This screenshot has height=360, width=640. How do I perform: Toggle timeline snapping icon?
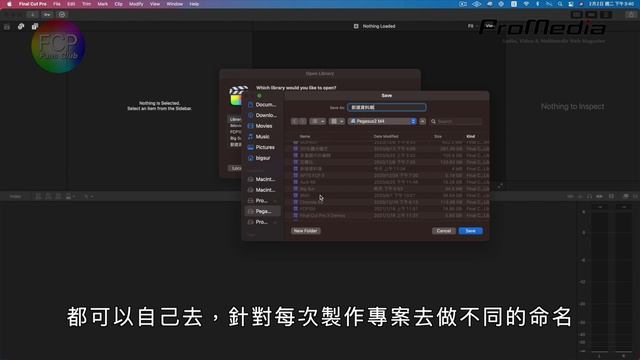coord(599,197)
